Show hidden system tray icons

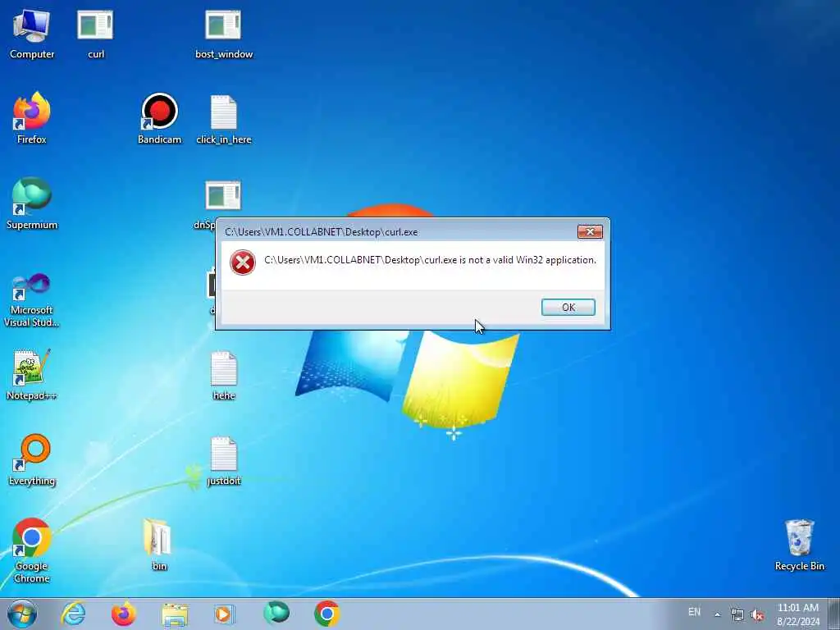point(717,614)
